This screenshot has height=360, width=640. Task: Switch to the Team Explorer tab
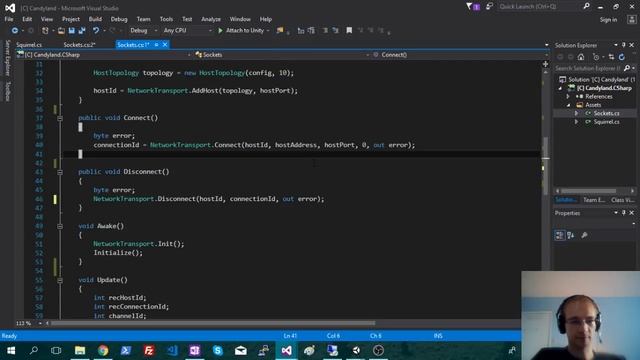(x=593, y=200)
